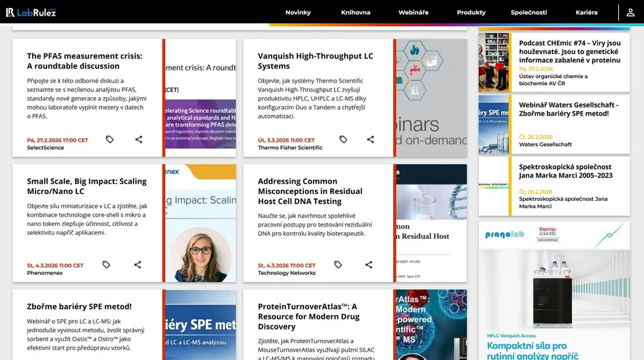644x360 pixels.
Task: Open Podcast CHEmic #74 article link
Action: tap(569, 51)
